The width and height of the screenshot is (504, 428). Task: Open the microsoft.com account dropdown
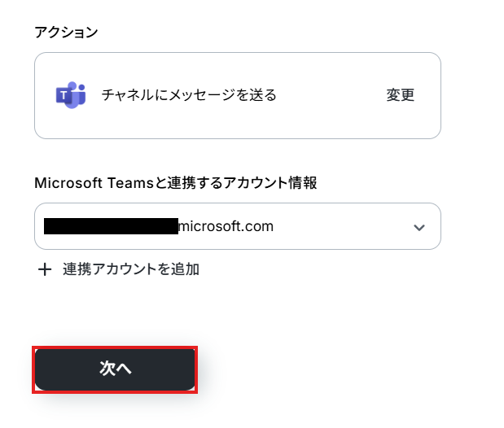(x=238, y=226)
